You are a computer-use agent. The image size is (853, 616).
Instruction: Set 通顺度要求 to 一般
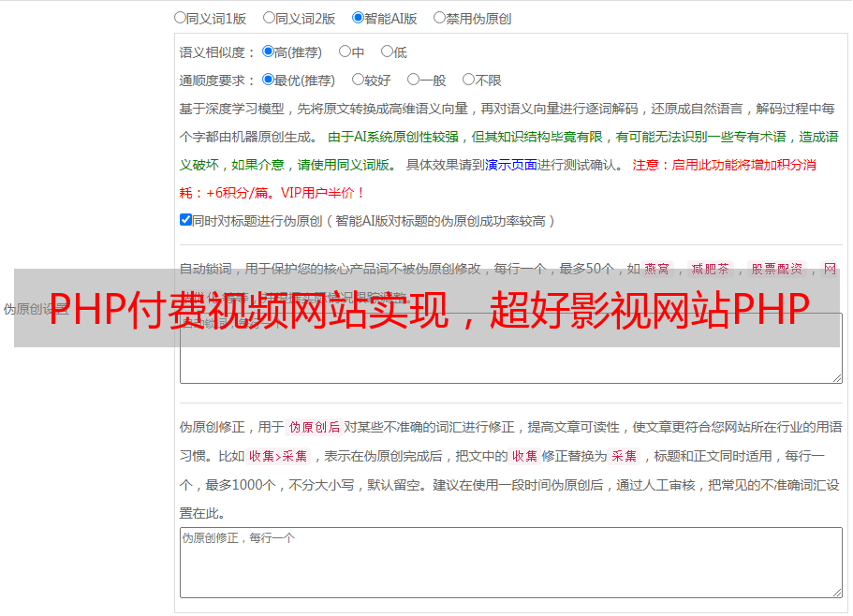pyautogui.click(x=414, y=80)
